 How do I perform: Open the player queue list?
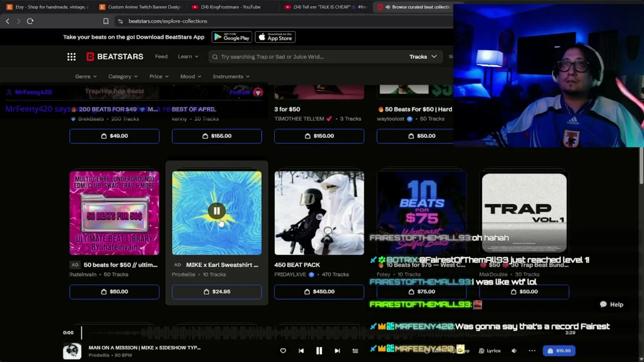click(x=355, y=351)
